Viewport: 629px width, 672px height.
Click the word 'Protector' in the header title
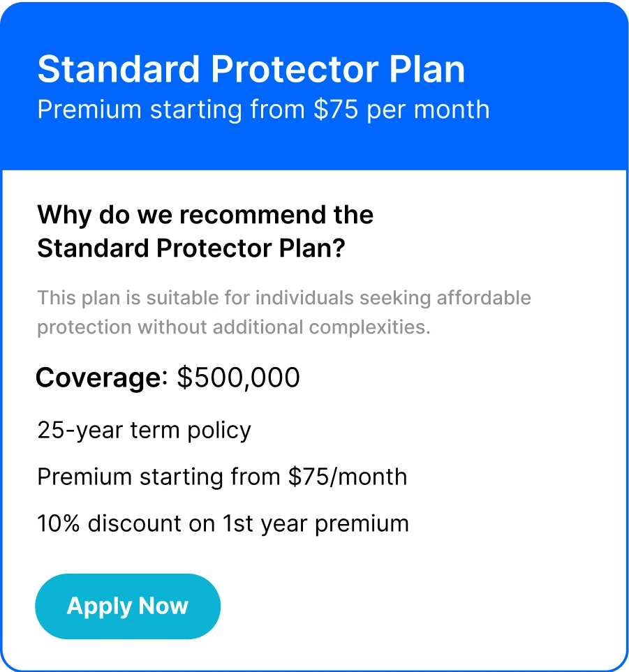coord(295,69)
